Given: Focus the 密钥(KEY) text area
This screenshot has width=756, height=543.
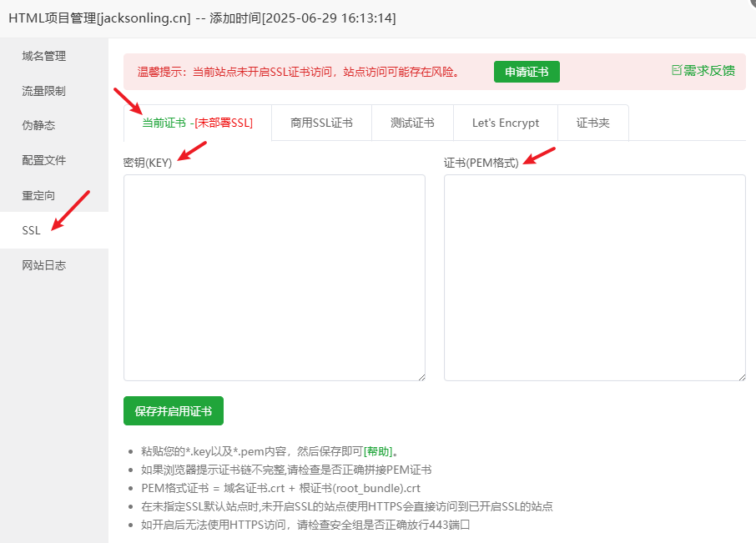Looking at the screenshot, I should 274,277.
